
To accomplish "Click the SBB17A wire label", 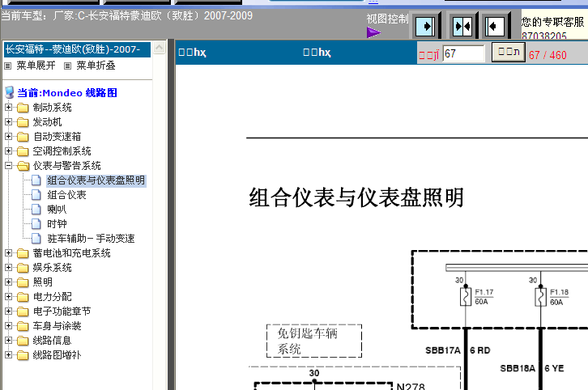I will coord(443,350).
